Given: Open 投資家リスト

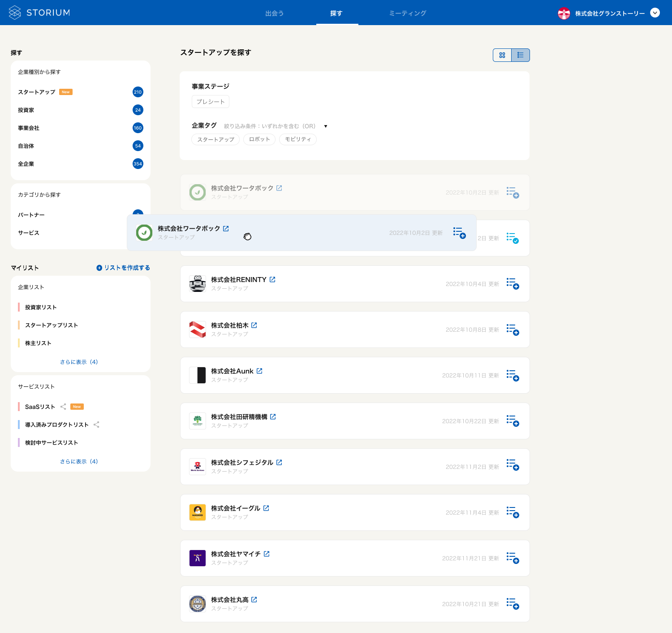Looking at the screenshot, I should (41, 307).
